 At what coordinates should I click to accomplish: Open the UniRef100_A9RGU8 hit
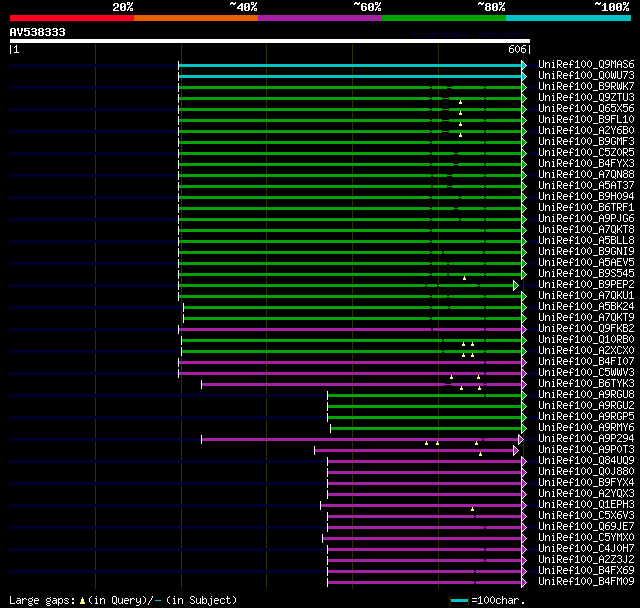[x=586, y=395]
